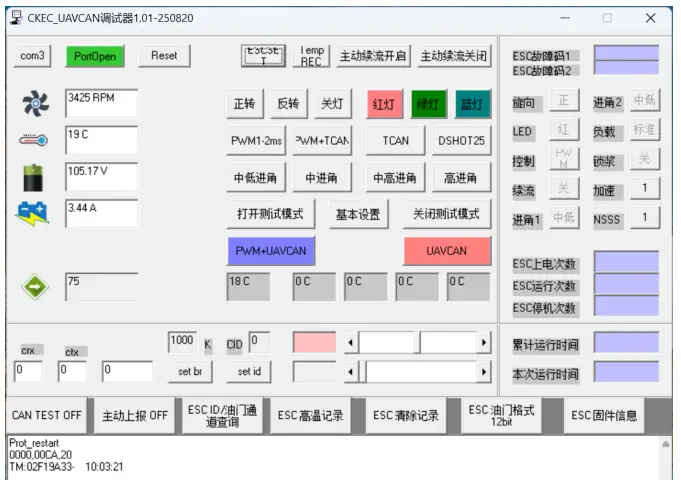Click right arrow of upper scrollbar
The height and width of the screenshot is (480, 681).
[x=484, y=343]
